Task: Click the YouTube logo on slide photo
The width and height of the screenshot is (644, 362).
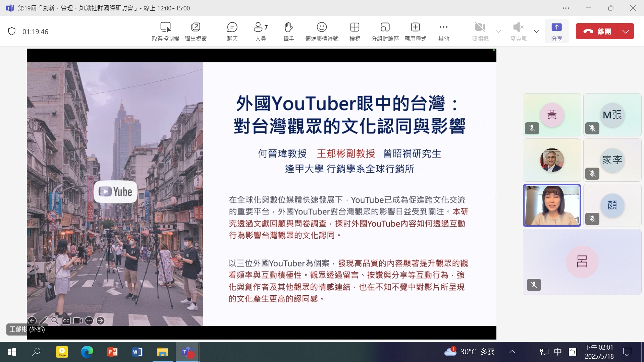Action: tap(115, 192)
